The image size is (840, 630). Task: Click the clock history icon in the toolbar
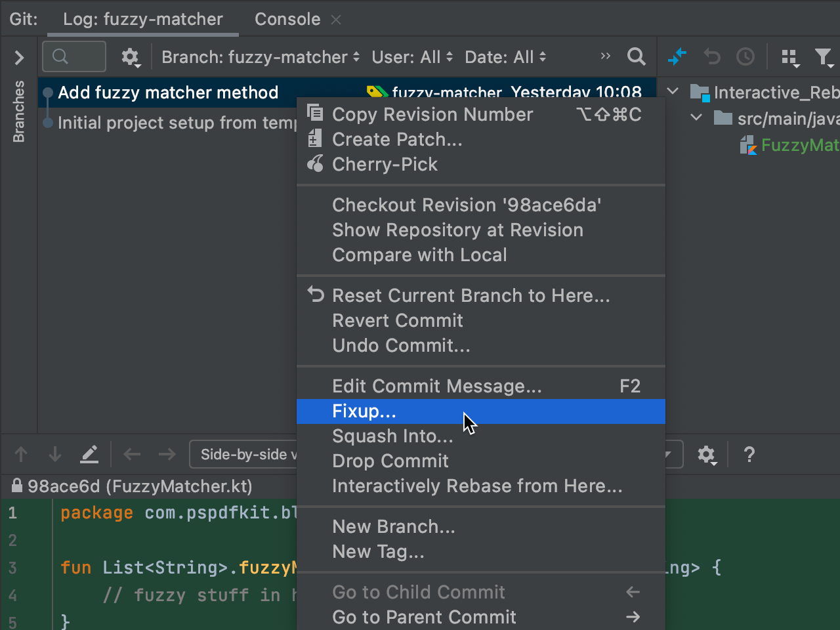(745, 57)
